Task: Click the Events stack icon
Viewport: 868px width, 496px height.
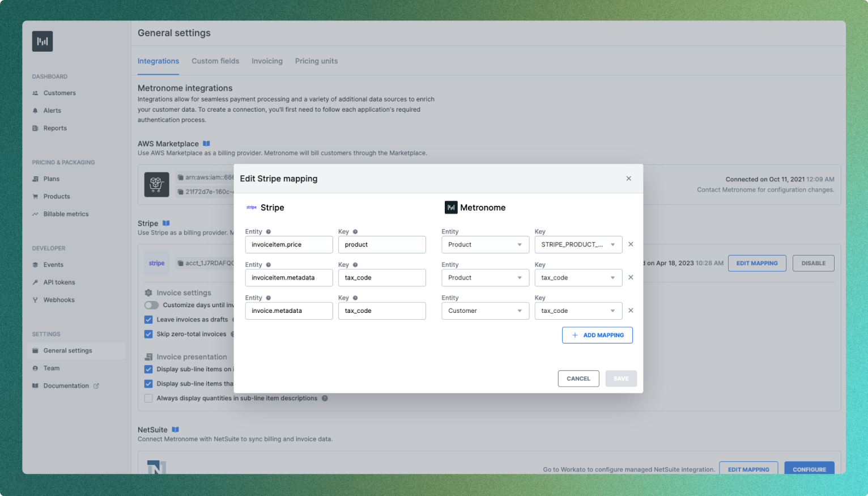Action: [35, 265]
